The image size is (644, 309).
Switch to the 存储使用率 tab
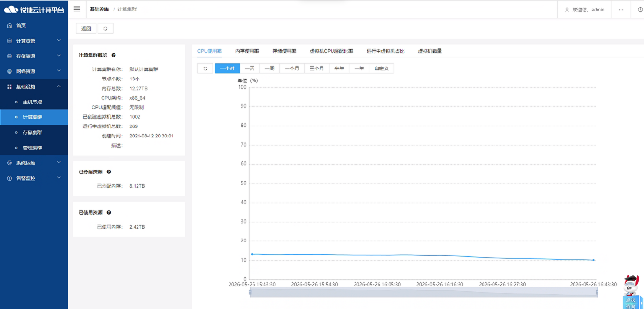tap(285, 51)
